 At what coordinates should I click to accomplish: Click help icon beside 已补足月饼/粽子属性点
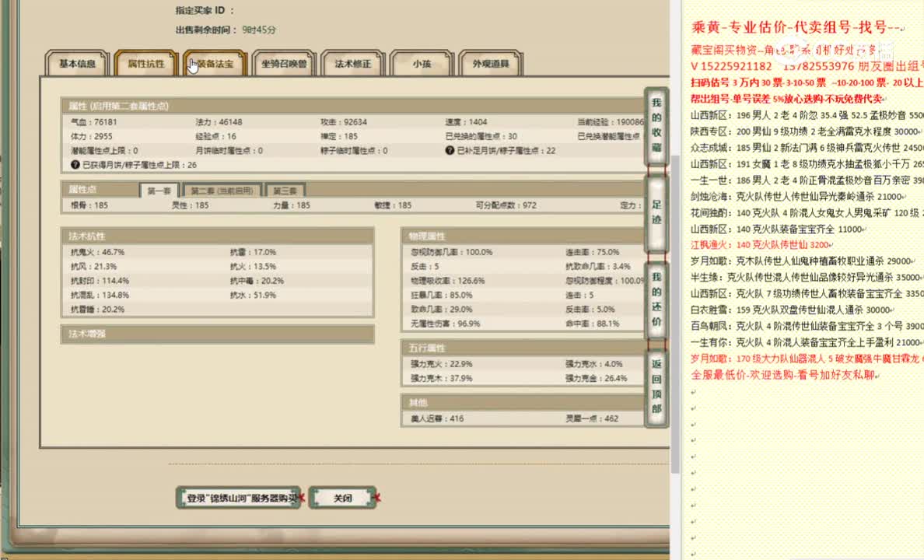(450, 150)
